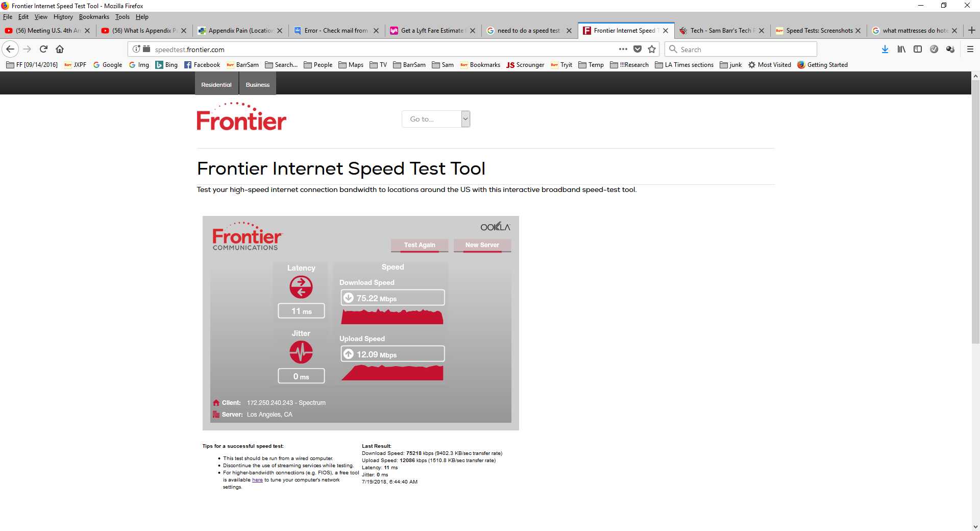980x531 pixels.
Task: Expand the Temp bookmarks folder
Action: click(591, 65)
